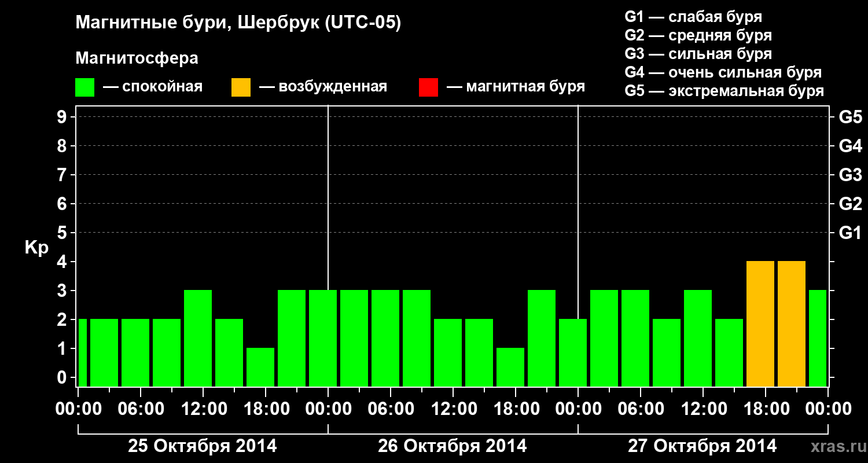The height and width of the screenshot is (463, 868).
Task: Click the 'G5 — экстремальная буря' legend line
Action: click(x=724, y=91)
